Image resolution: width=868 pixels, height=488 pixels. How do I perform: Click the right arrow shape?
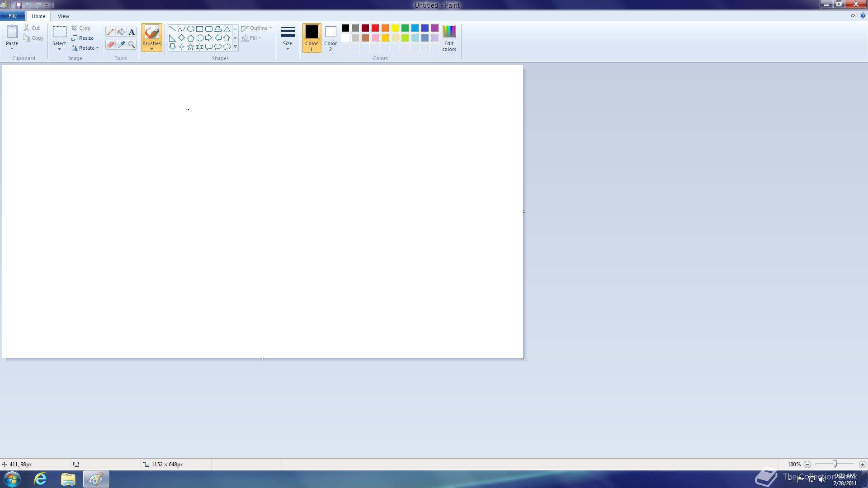click(x=208, y=38)
